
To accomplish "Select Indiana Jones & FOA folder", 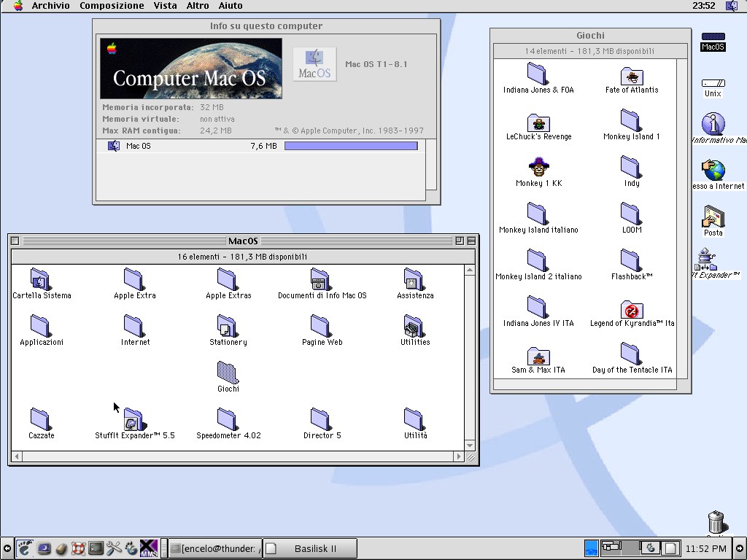I will click(x=538, y=79).
